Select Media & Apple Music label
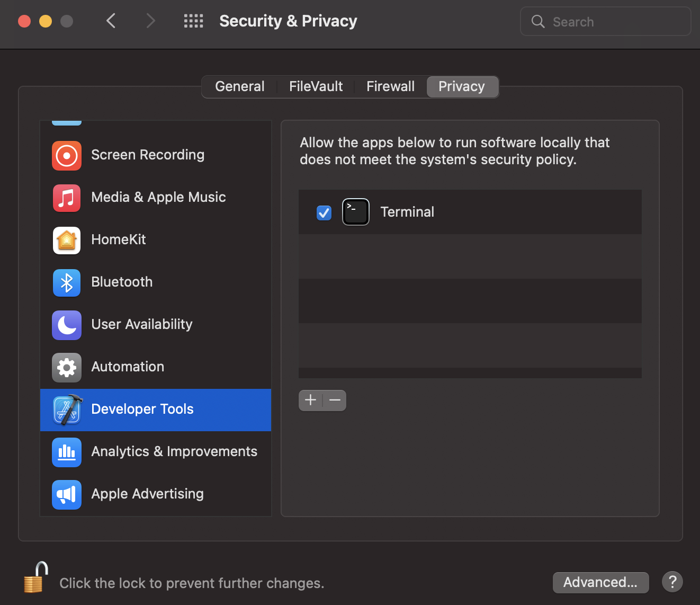700x605 pixels. [158, 197]
